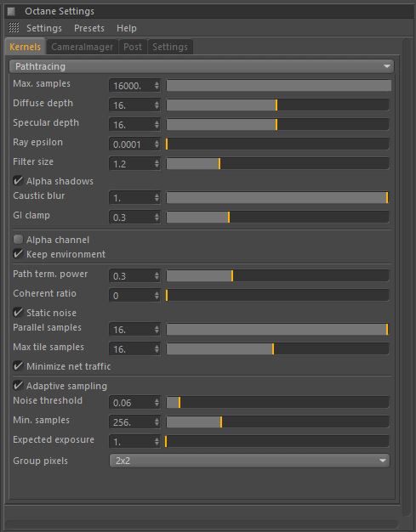Click the Ray epsilon stepper arrows
Viewport: 416px width, 532px height.
(x=157, y=144)
